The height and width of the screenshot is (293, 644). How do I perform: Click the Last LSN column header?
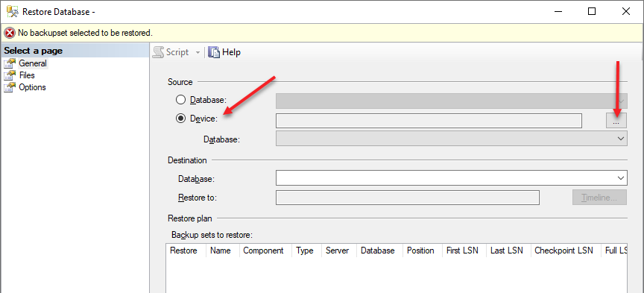(508, 251)
